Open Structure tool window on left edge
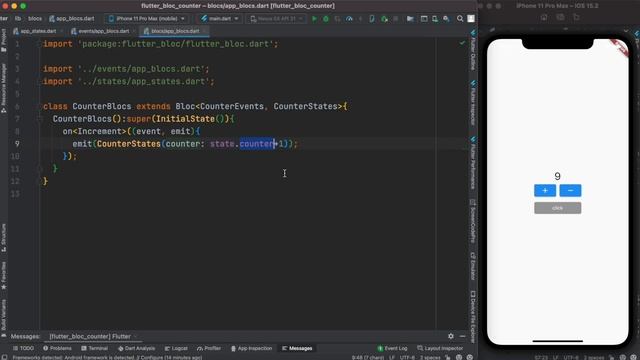The width and height of the screenshot is (640, 360). (x=4, y=237)
